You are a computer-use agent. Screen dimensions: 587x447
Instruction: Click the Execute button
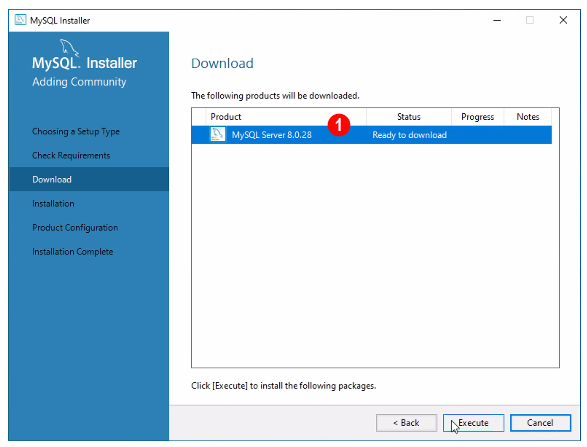(473, 423)
